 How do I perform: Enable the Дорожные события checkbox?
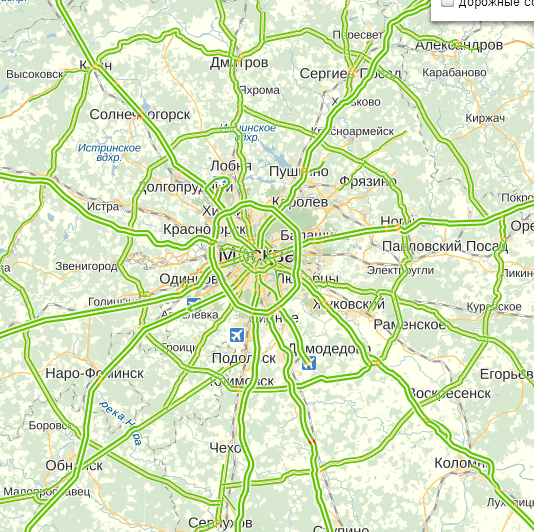447,3
